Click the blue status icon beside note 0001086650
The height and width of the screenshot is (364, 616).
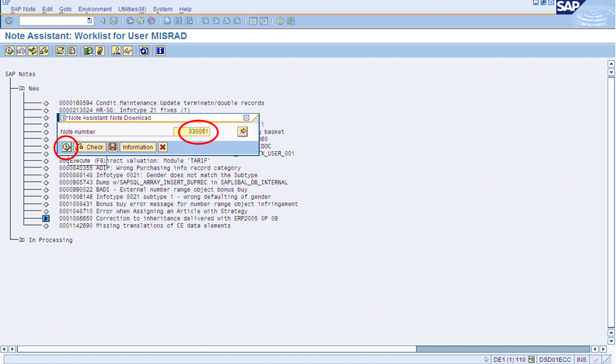(46, 218)
